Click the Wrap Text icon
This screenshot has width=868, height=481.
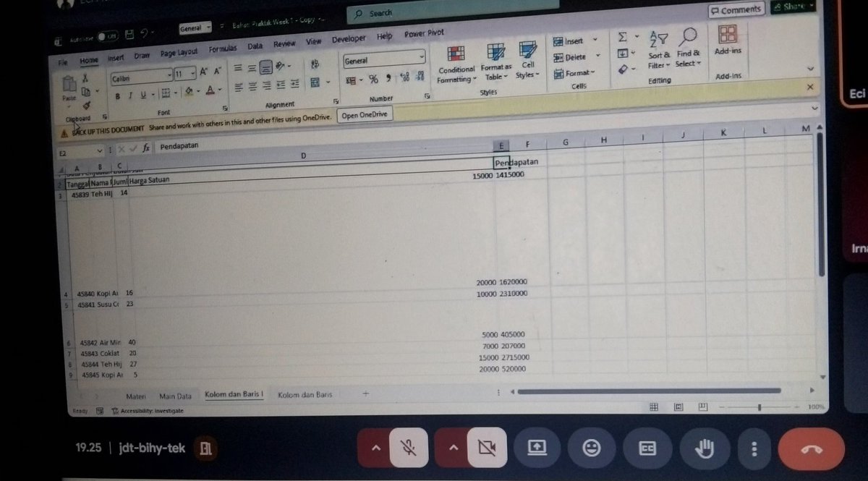[315, 65]
